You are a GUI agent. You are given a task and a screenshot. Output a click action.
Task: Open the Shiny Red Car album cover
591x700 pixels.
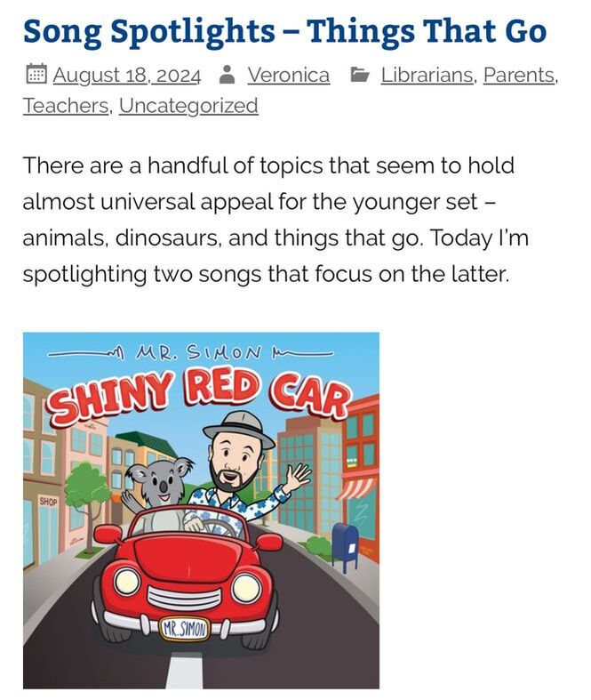[x=201, y=511]
